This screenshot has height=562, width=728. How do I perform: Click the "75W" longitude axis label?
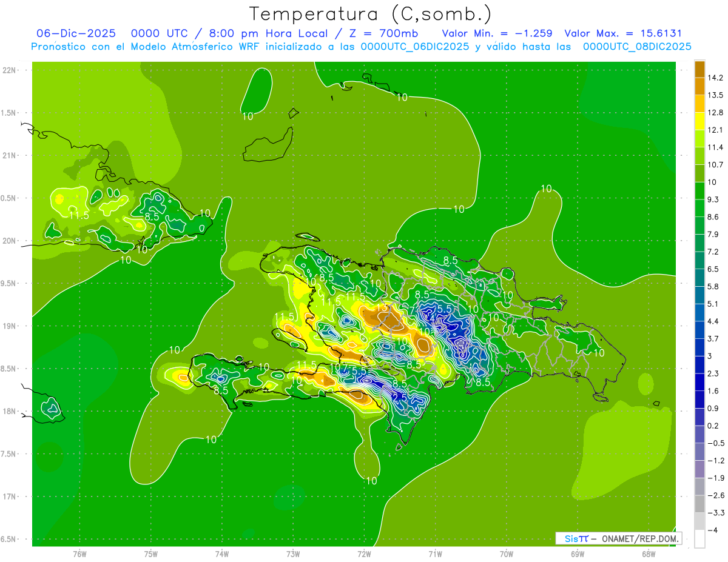(x=150, y=554)
